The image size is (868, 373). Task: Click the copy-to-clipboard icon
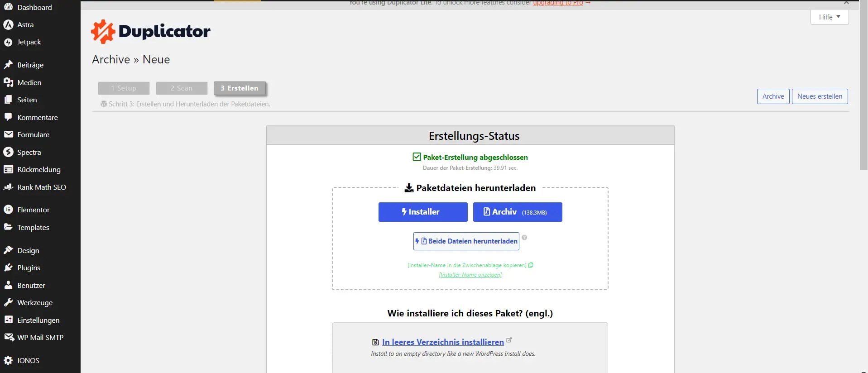click(x=531, y=265)
